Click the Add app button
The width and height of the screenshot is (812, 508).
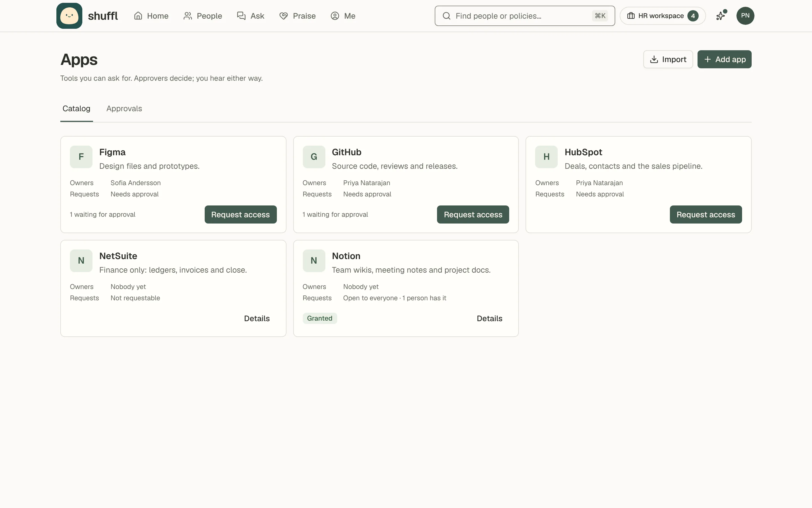click(724, 60)
